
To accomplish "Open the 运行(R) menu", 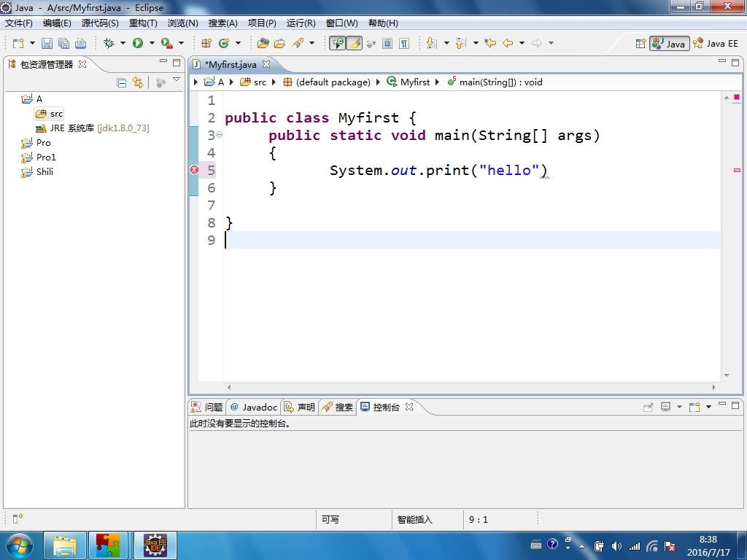I will coord(301,23).
